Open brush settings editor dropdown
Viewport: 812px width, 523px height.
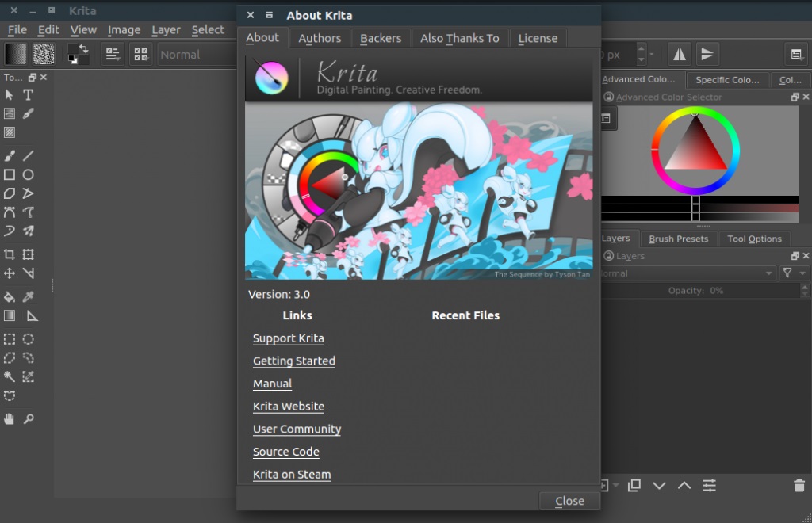[x=113, y=55]
